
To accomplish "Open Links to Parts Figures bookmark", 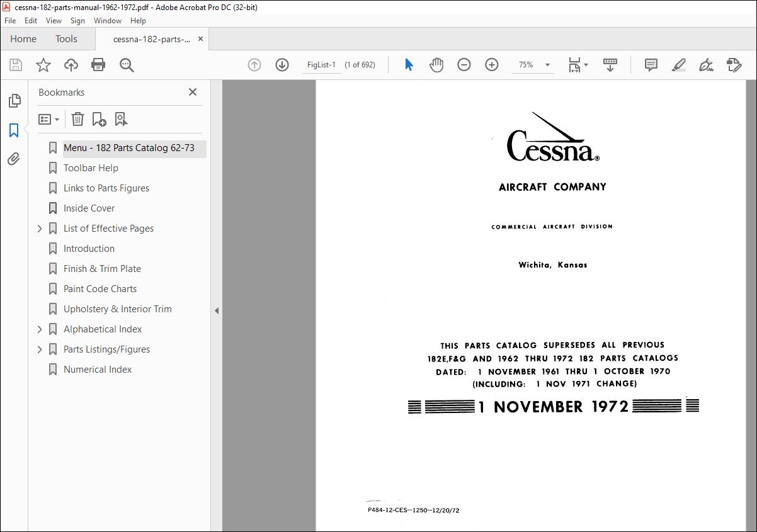I will 106,188.
